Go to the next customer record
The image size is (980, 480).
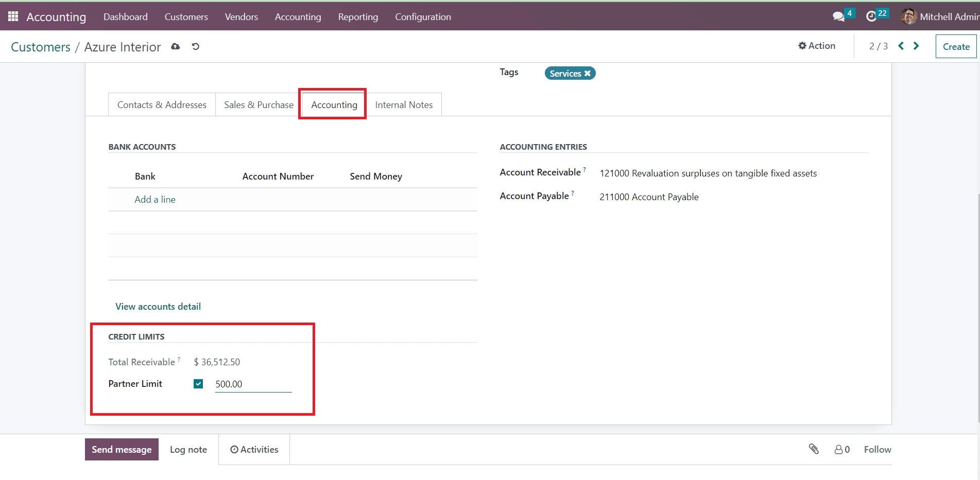point(916,46)
